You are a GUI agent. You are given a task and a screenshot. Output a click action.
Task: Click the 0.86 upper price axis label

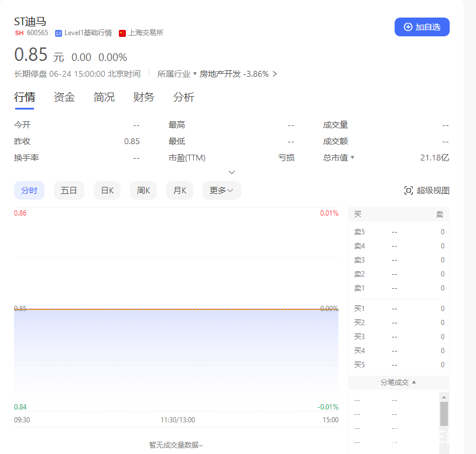click(x=20, y=213)
